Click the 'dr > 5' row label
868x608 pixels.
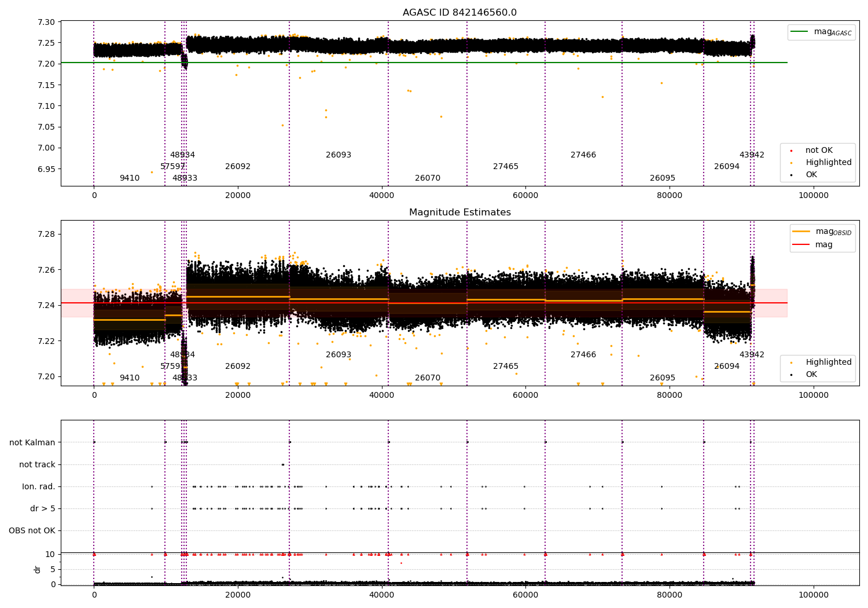43,508
